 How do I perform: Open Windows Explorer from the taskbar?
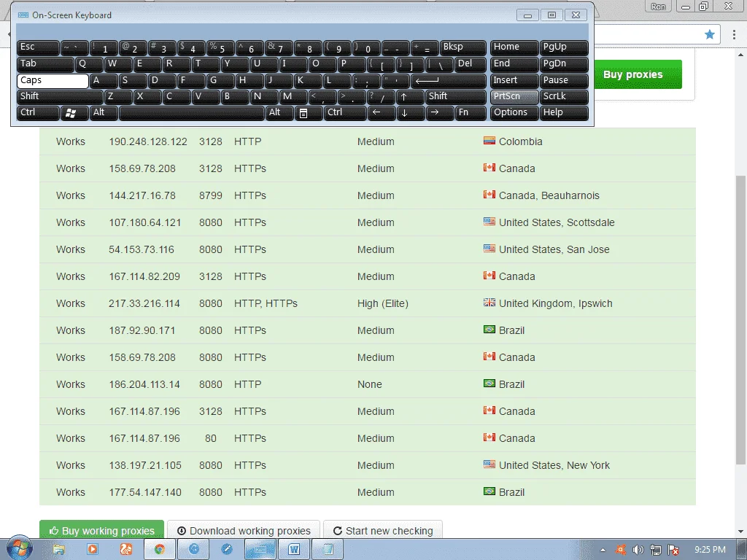[58, 550]
